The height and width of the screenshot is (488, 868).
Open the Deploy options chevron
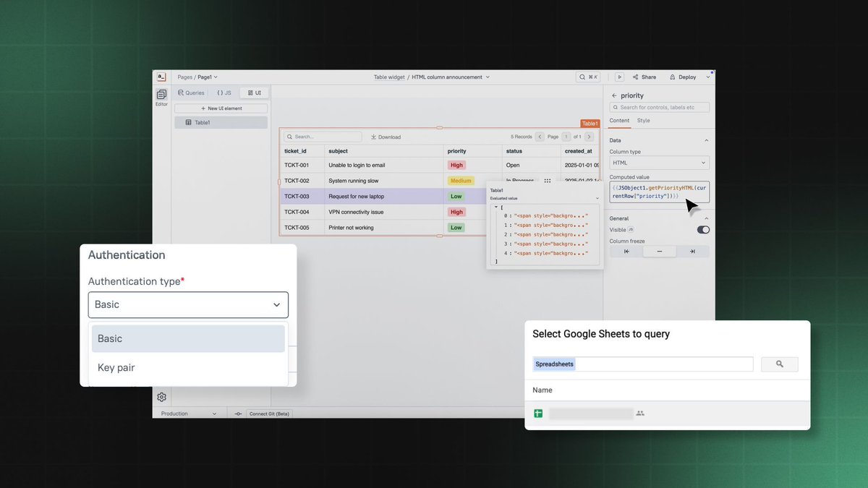click(708, 77)
